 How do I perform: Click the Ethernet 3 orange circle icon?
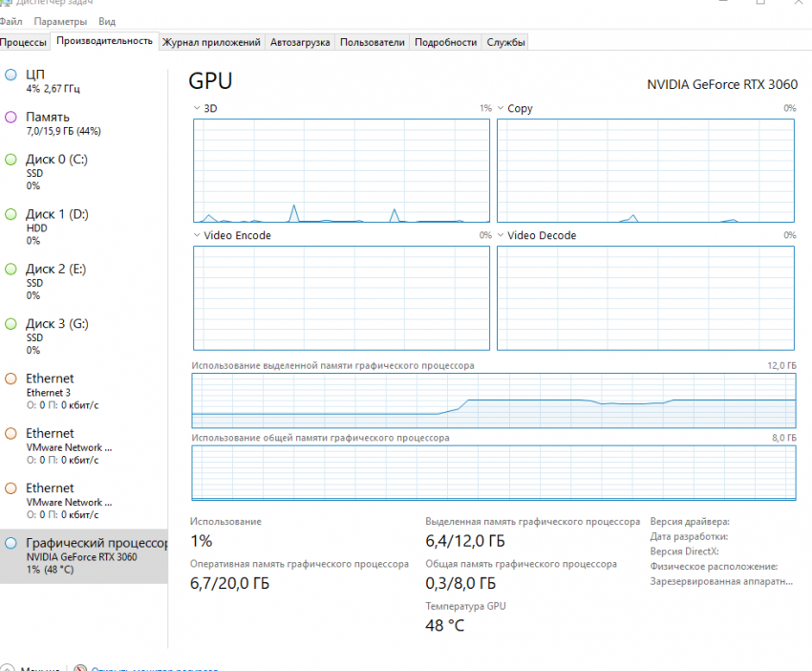(x=11, y=379)
